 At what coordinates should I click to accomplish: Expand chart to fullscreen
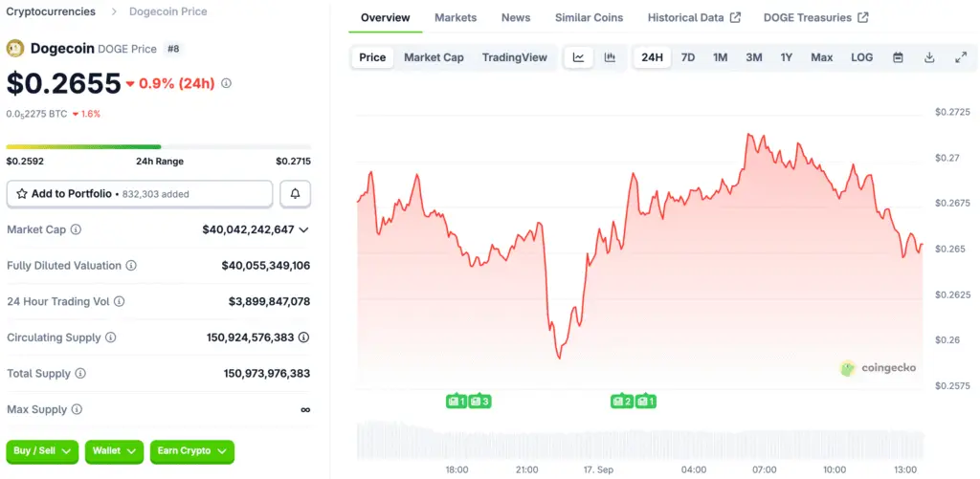click(961, 57)
